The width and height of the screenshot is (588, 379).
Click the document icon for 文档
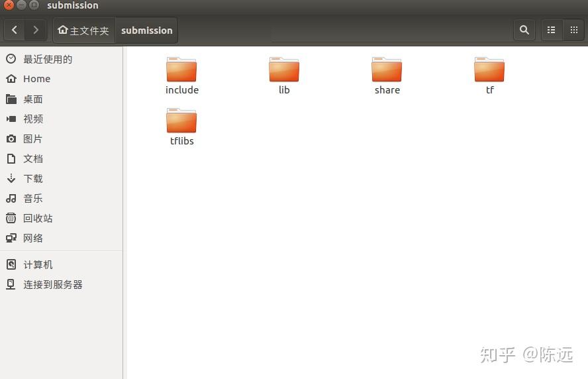[11, 159]
